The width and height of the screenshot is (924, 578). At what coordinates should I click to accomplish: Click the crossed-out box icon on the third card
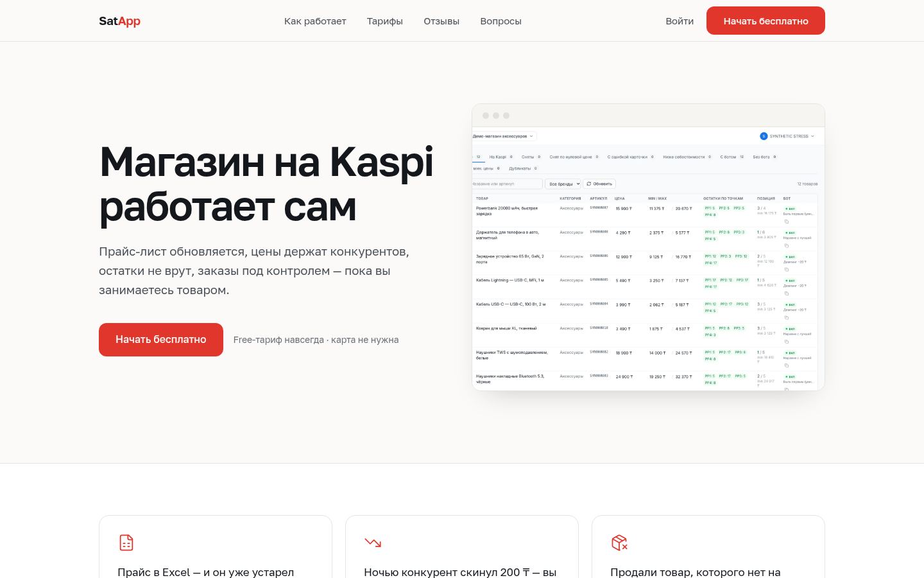pos(619,543)
